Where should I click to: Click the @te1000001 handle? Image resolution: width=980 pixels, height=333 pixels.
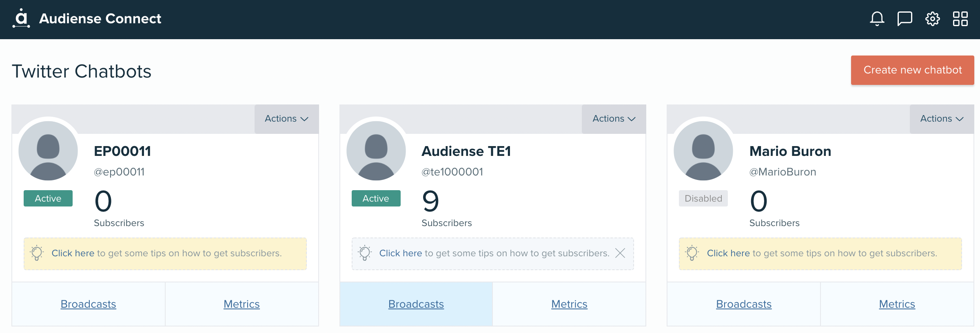pos(452,172)
